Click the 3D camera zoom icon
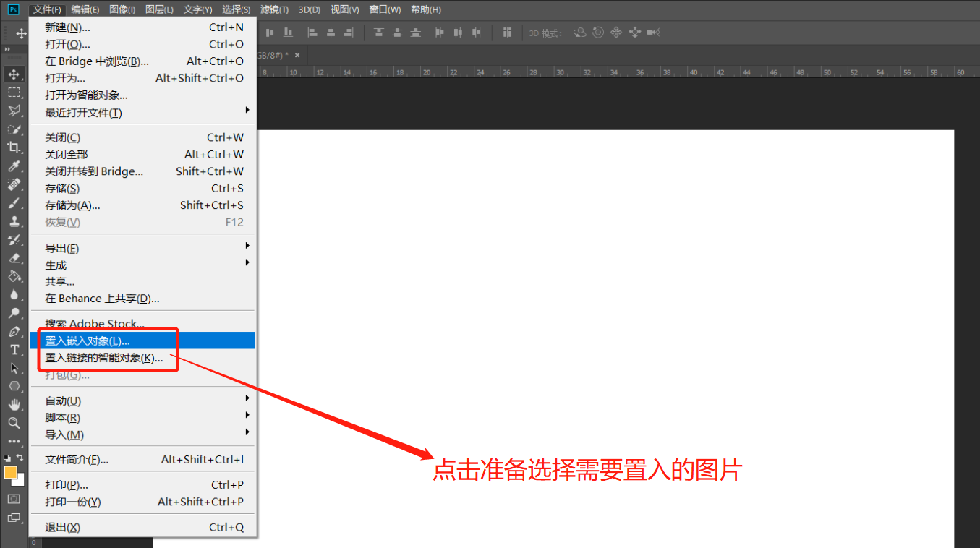Screen dimensions: 980x548 [x=653, y=33]
